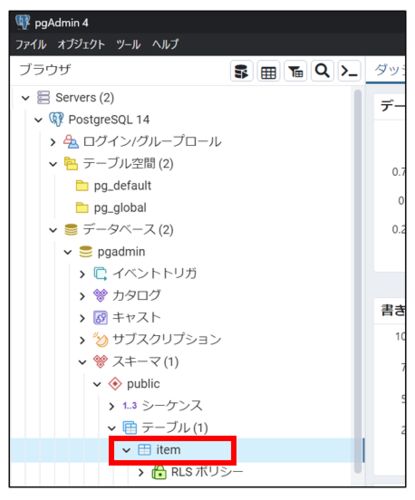Select the pg_default tablespace name
This screenshot has width=415, height=500.
click(122, 186)
